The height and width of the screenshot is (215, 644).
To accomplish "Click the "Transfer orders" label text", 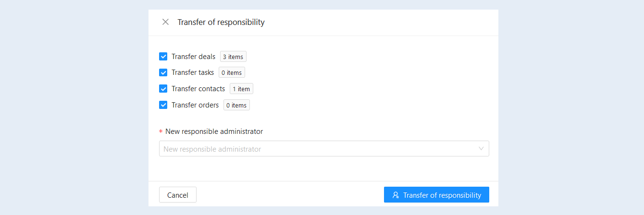I will [195, 105].
